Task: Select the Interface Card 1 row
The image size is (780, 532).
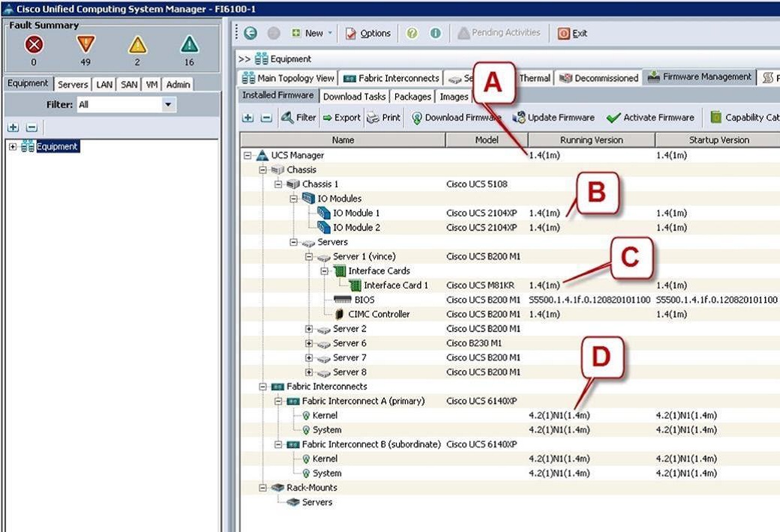Action: coord(510,285)
